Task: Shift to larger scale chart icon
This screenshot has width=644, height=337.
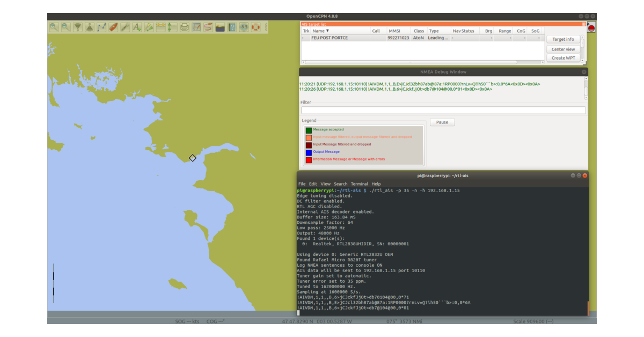Action: (77, 27)
